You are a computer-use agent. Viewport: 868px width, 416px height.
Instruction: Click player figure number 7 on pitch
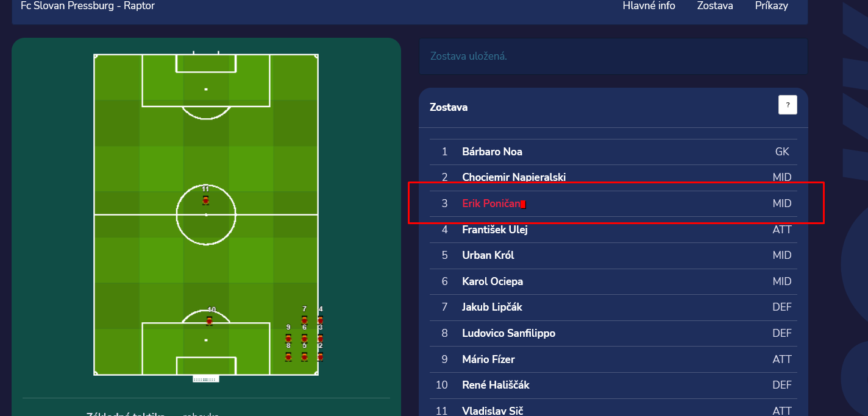tap(304, 319)
